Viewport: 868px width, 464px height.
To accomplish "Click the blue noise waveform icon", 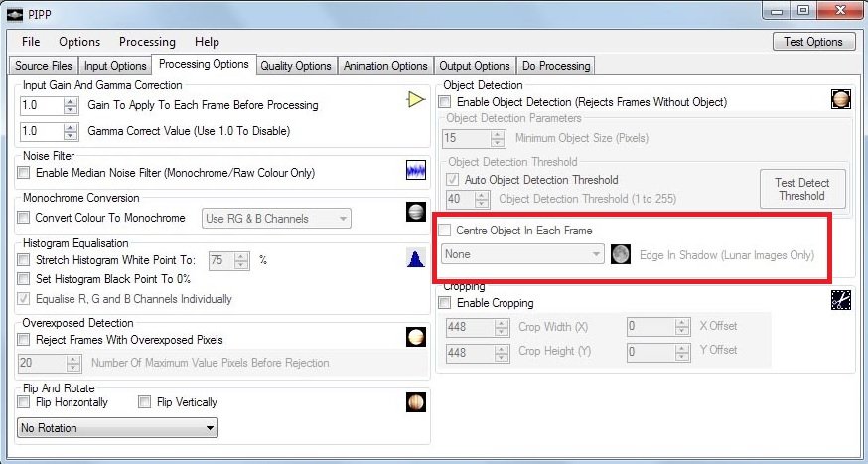I will [416, 170].
